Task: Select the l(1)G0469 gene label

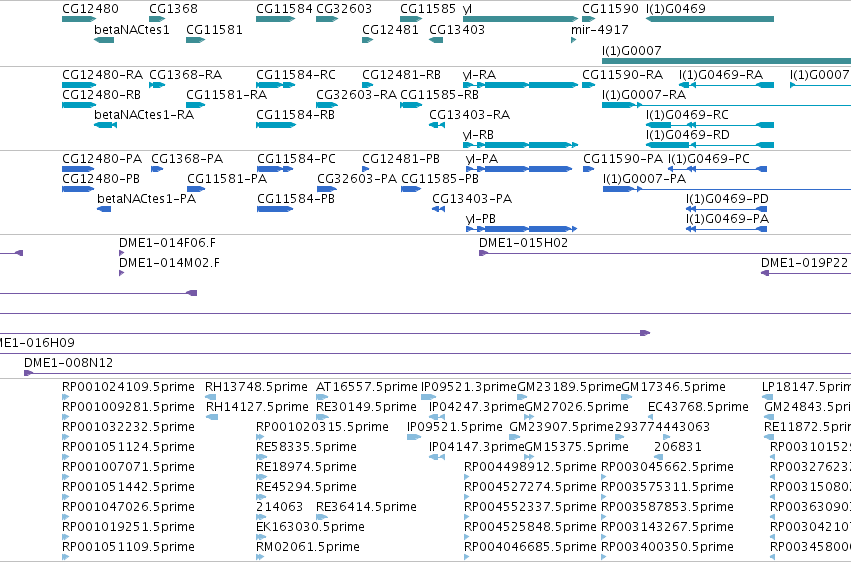Action: coord(676,9)
